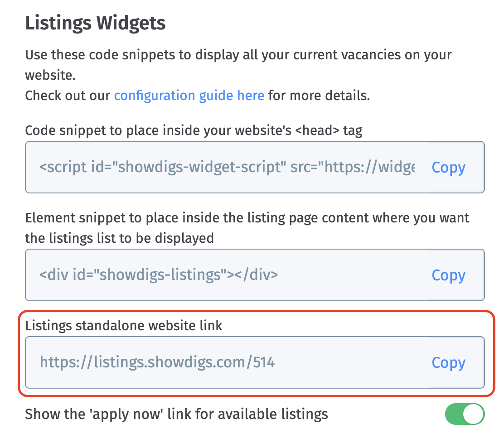Click the 'Code snippet to place inside' label
The width and height of the screenshot is (504, 443).
point(194,131)
